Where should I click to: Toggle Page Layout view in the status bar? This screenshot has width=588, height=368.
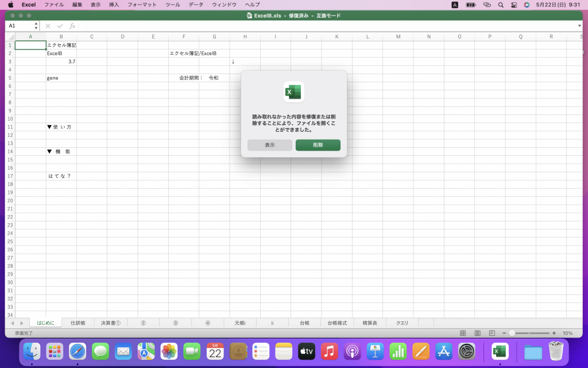[x=477, y=333]
